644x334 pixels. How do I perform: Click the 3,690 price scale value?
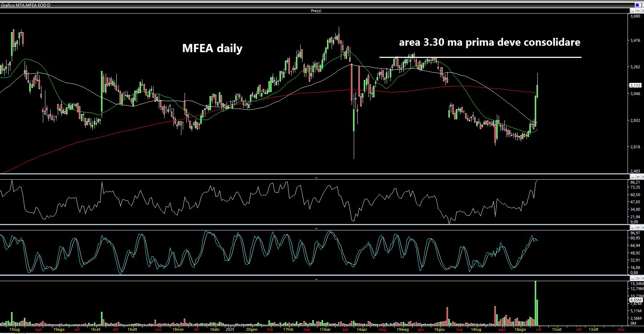pyautogui.click(x=635, y=16)
